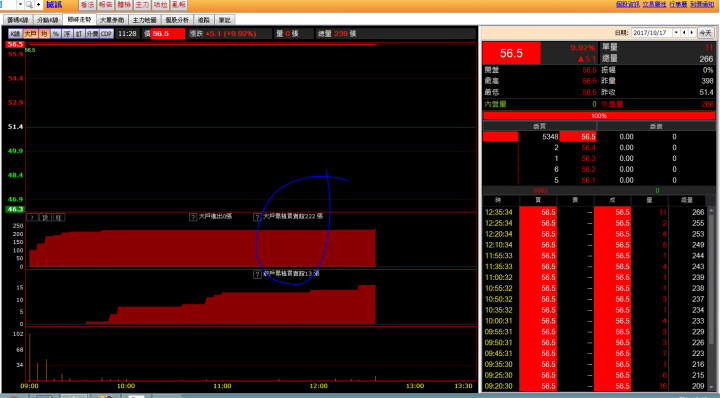Click the magnifier search icon

(29, 5)
